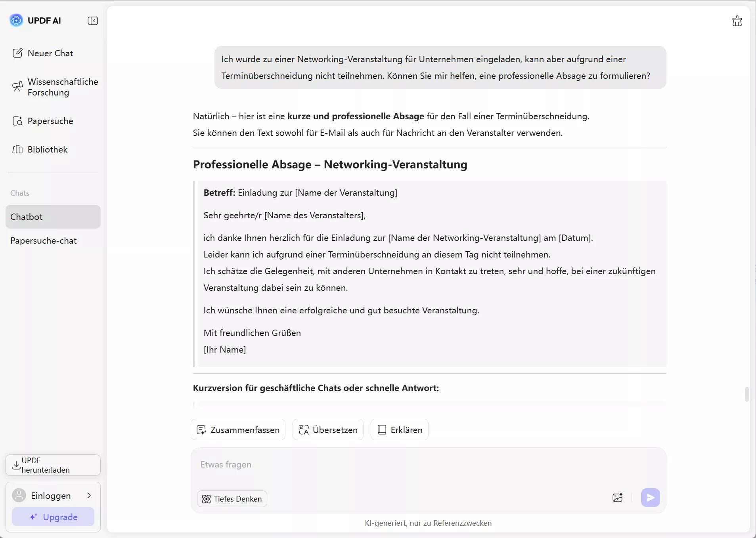This screenshot has width=756, height=538.
Task: Click the send message arrow
Action: pyautogui.click(x=649, y=498)
